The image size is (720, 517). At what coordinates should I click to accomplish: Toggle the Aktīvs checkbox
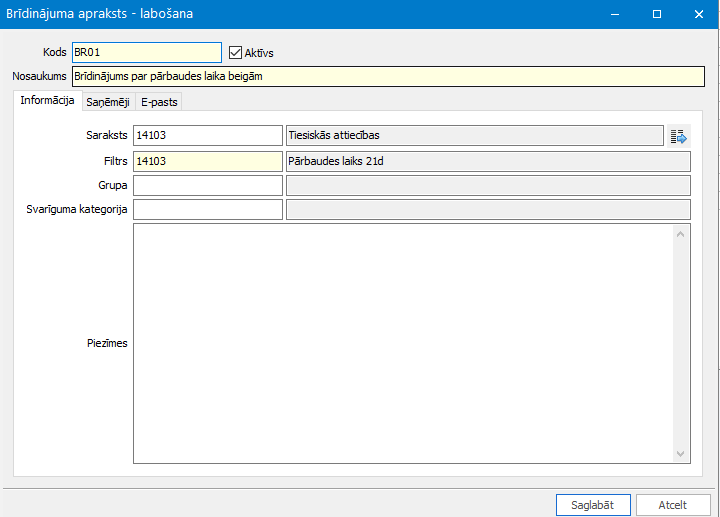[x=235, y=53]
